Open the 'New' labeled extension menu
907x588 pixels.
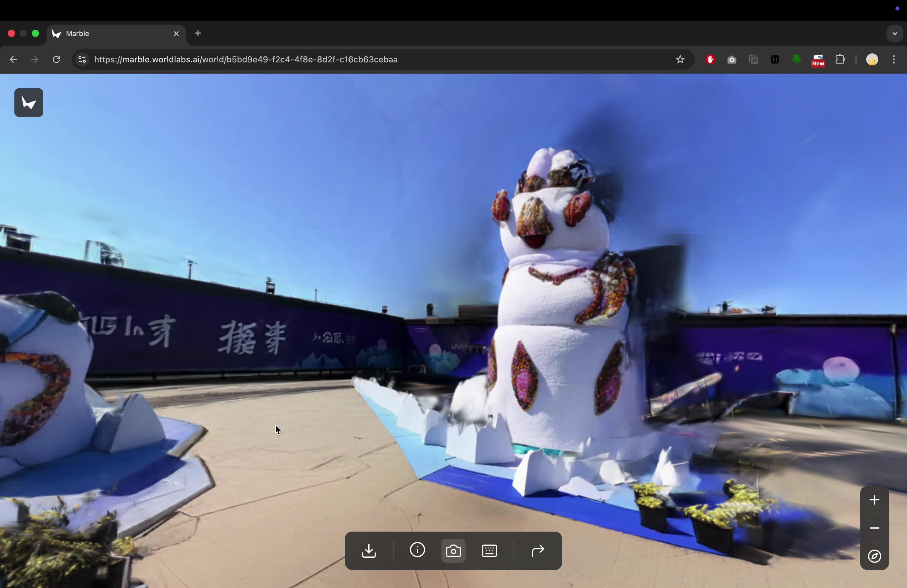818,59
